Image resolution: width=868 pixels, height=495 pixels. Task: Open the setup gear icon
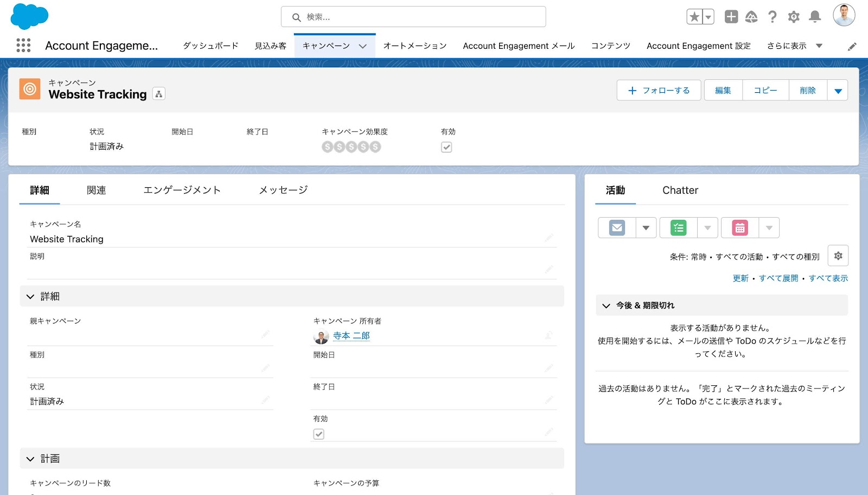coord(794,17)
